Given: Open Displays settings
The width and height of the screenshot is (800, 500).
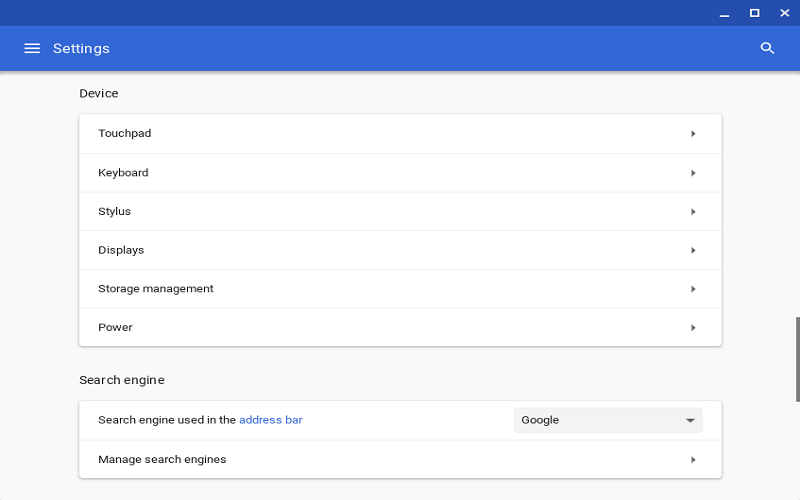Looking at the screenshot, I should (401, 251).
